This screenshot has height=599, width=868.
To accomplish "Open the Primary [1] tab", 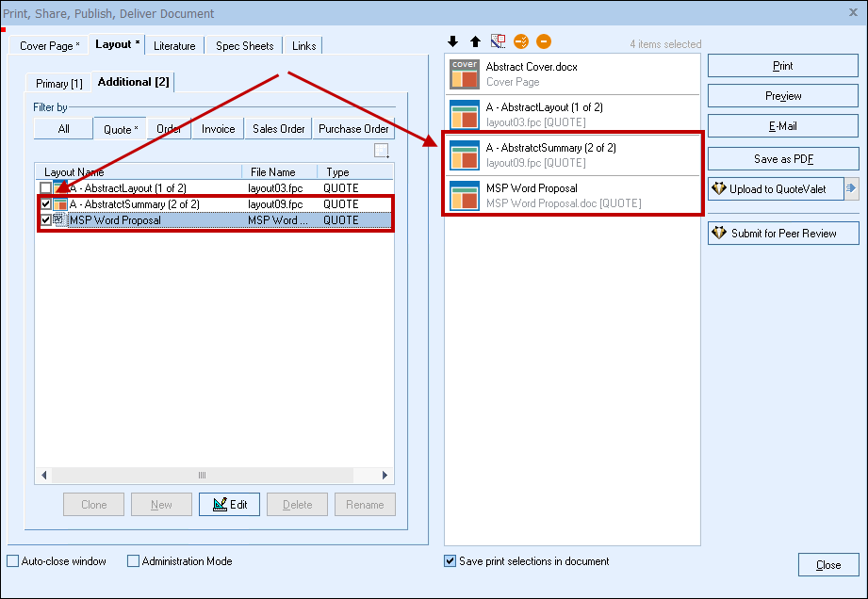I will coord(59,84).
